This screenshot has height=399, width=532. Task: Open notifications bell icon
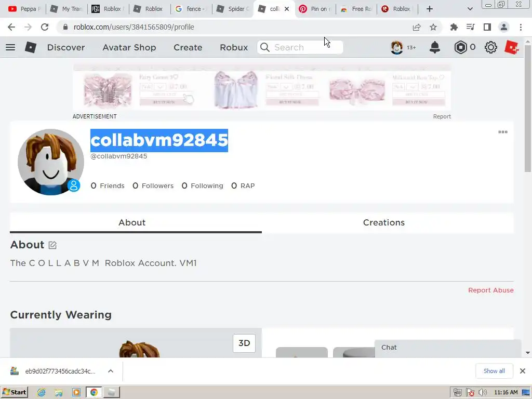point(435,47)
